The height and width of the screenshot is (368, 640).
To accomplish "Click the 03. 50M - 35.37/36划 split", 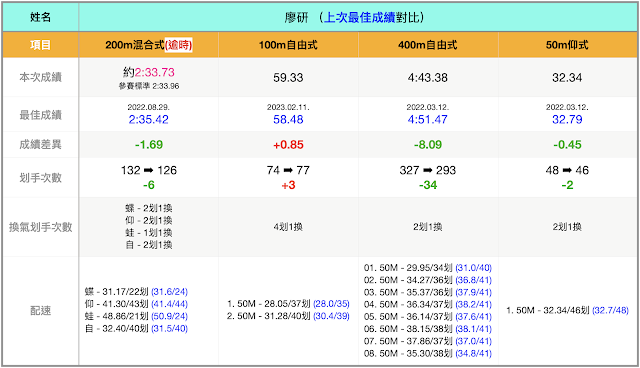I will click(x=428, y=293).
